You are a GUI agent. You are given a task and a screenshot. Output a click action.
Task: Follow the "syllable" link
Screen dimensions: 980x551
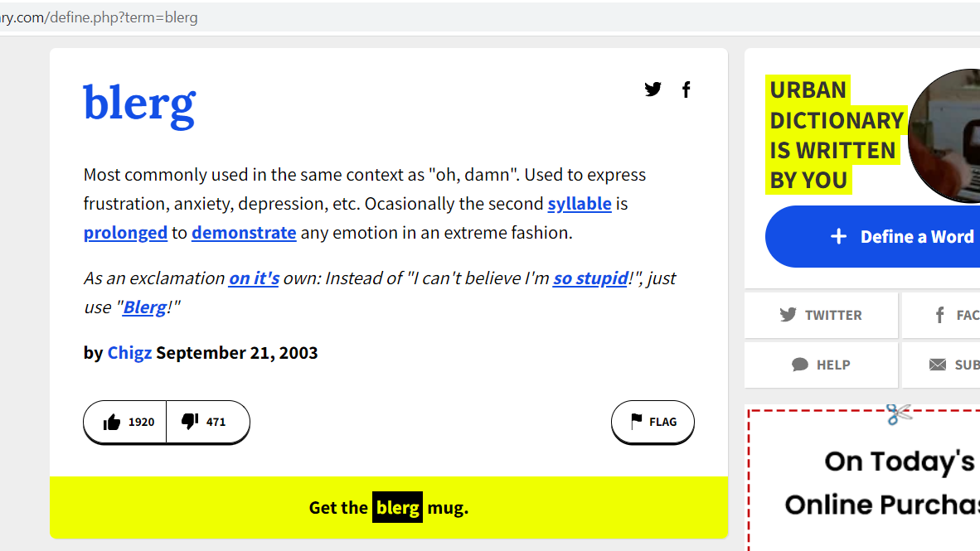pos(580,204)
